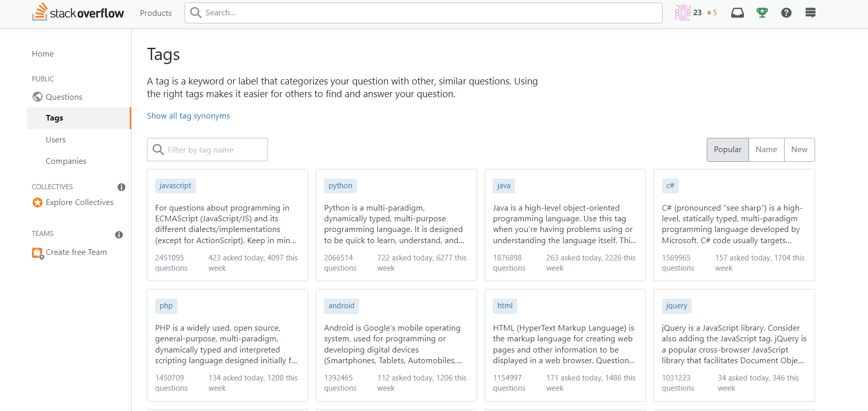Viewport: 868px width, 411px height.
Task: Click the '1031223 questions' count
Action: coord(678,383)
